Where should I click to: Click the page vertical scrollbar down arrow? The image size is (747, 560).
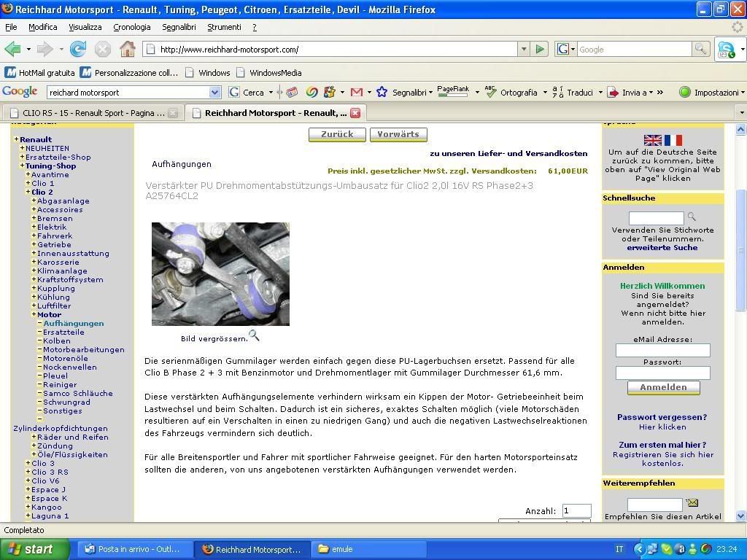coord(740,516)
